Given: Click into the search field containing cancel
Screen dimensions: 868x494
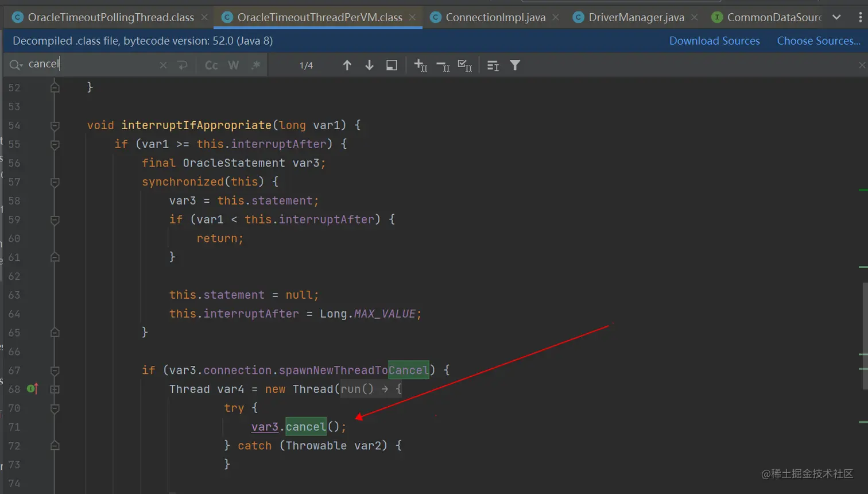Looking at the screenshot, I should pos(92,64).
